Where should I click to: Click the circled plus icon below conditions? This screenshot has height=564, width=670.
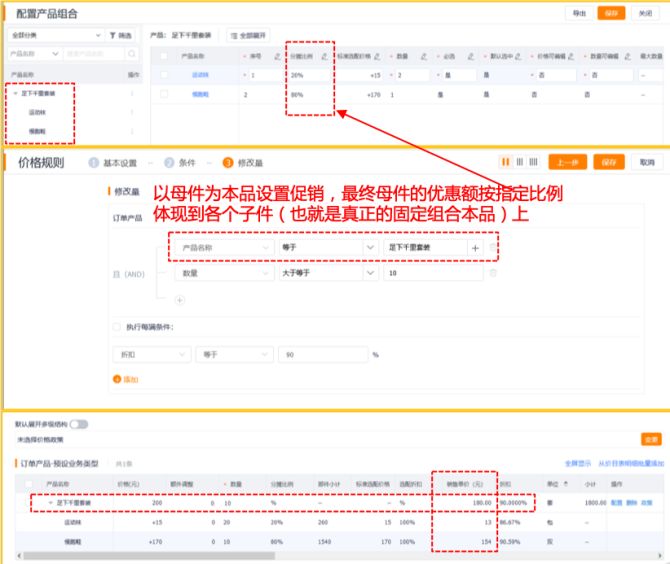179,299
